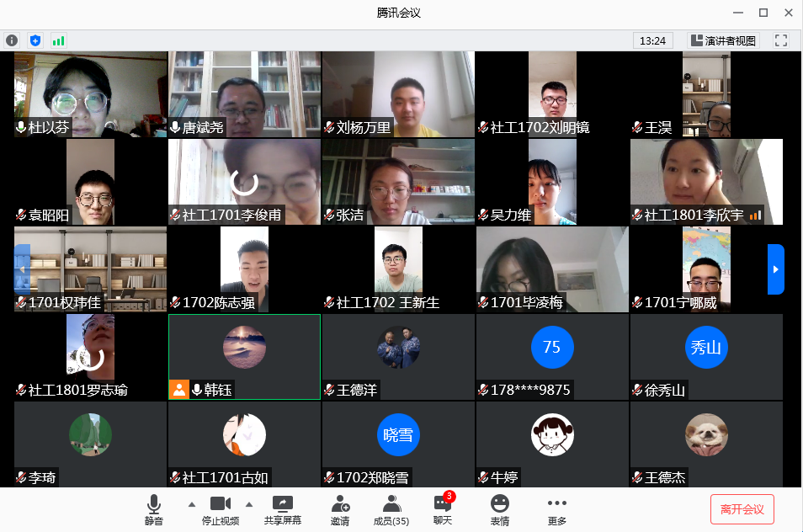
Task: Turn off camera via 停止视频
Action: click(x=220, y=508)
